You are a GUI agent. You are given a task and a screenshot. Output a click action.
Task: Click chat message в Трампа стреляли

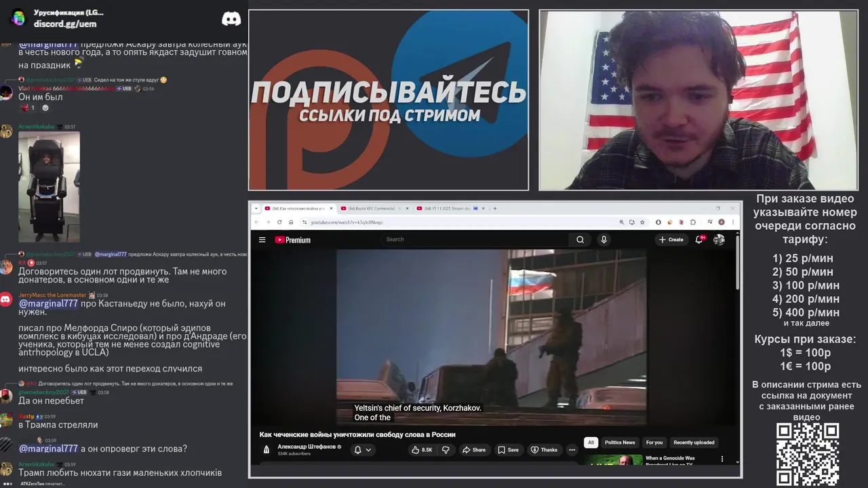pyautogui.click(x=58, y=425)
